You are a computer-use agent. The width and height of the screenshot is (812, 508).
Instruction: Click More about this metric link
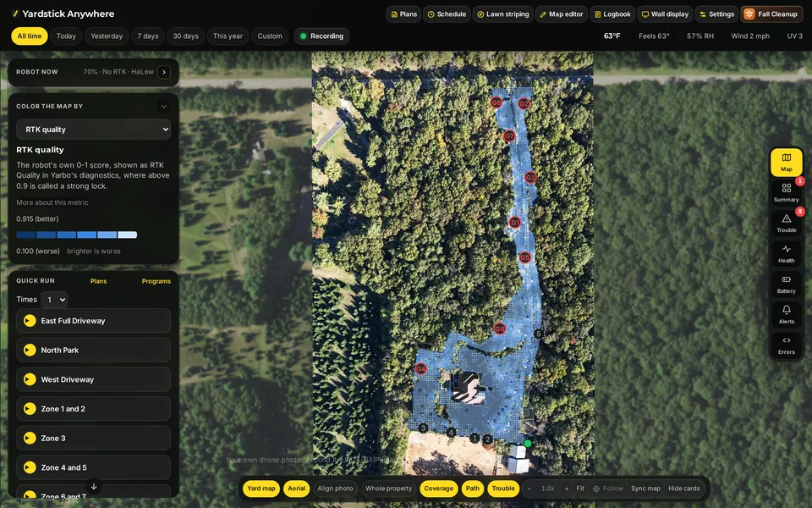point(52,202)
